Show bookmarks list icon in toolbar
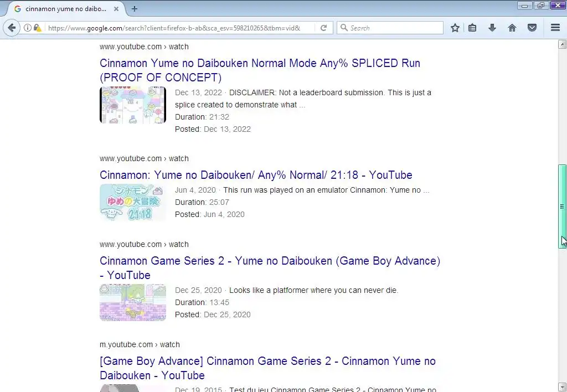Screen dimensions: 567x392 [472, 28]
